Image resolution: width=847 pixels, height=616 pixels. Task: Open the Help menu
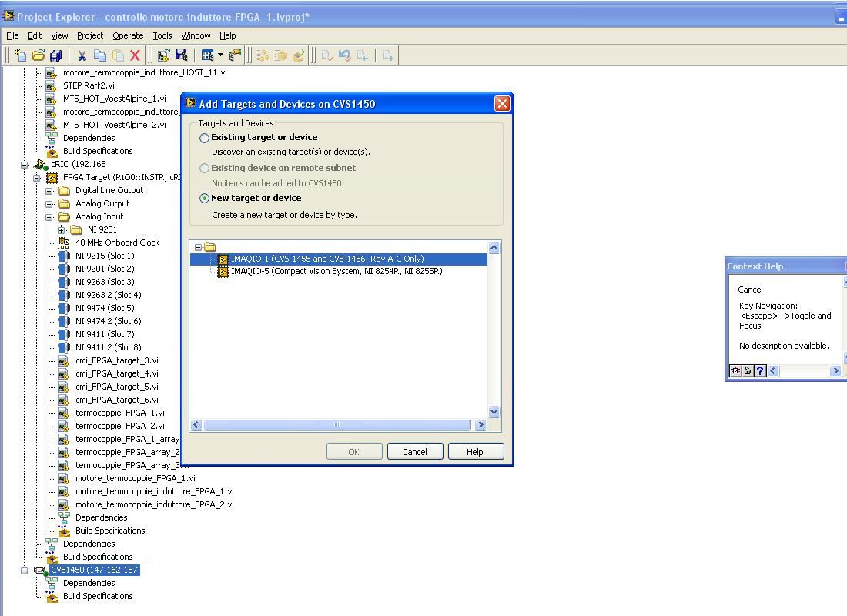coord(227,35)
